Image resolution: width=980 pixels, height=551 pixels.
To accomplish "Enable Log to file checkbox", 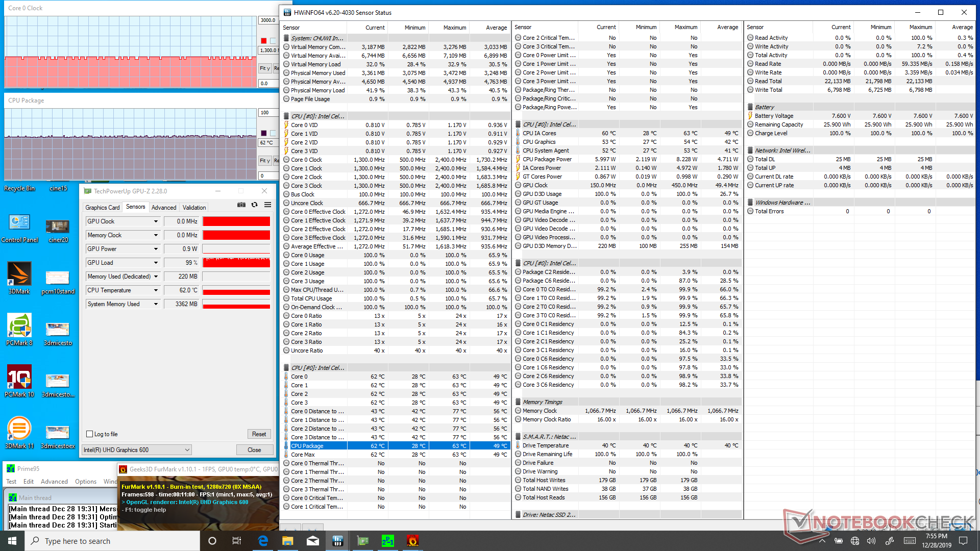I will 90,434.
